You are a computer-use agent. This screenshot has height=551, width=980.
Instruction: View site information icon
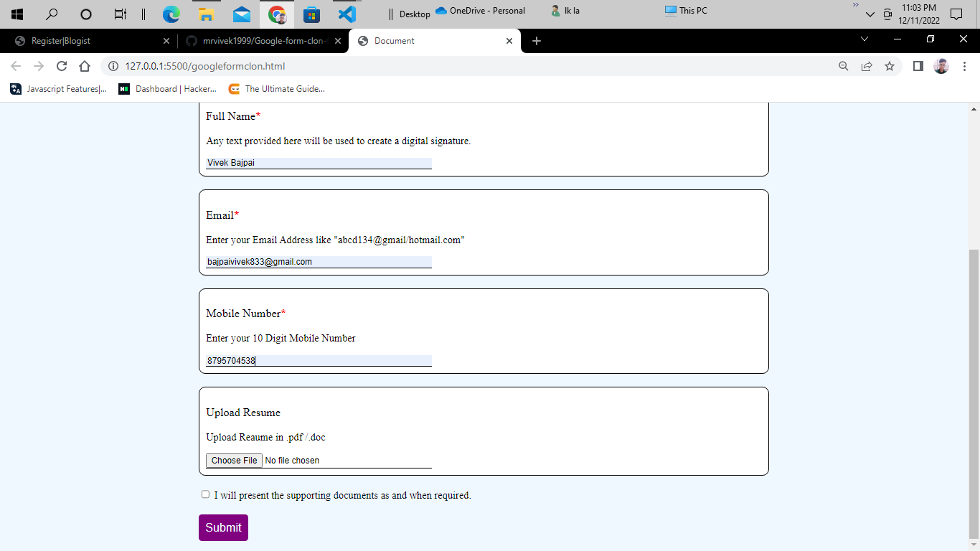[x=113, y=66]
